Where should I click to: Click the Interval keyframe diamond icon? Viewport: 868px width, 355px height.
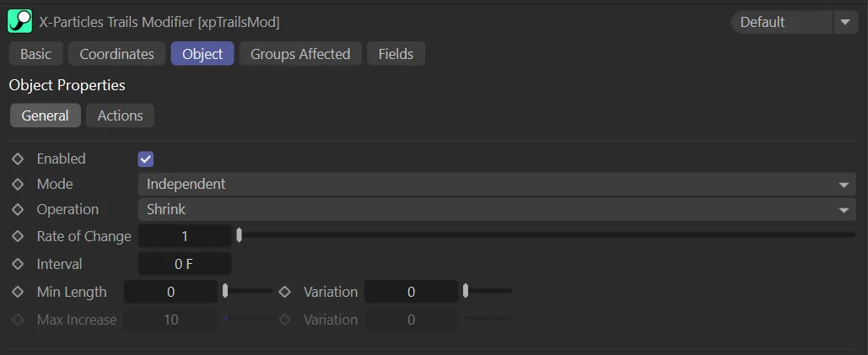click(18, 264)
